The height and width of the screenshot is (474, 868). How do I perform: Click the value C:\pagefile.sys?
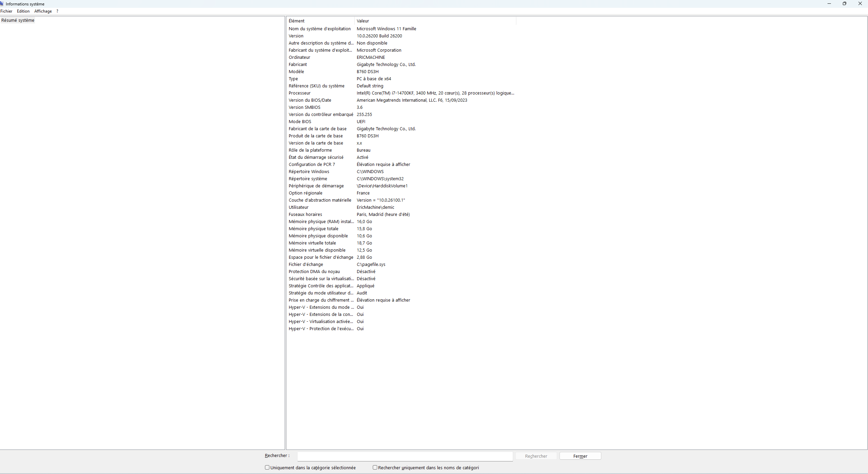point(371,265)
